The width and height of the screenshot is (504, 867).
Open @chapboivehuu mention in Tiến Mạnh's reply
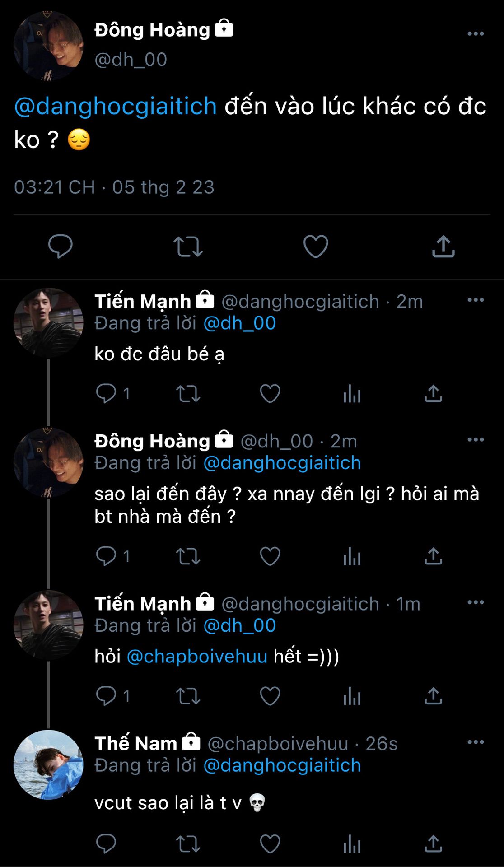(197, 656)
